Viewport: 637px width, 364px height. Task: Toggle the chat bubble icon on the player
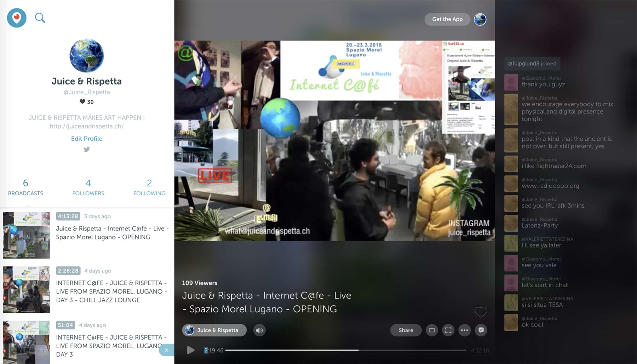[x=481, y=330]
